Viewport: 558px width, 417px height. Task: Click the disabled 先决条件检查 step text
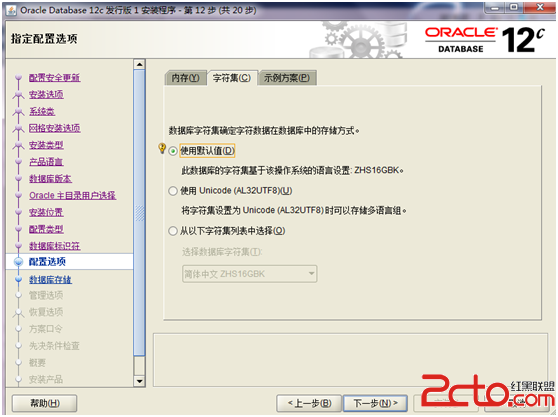[x=54, y=345]
